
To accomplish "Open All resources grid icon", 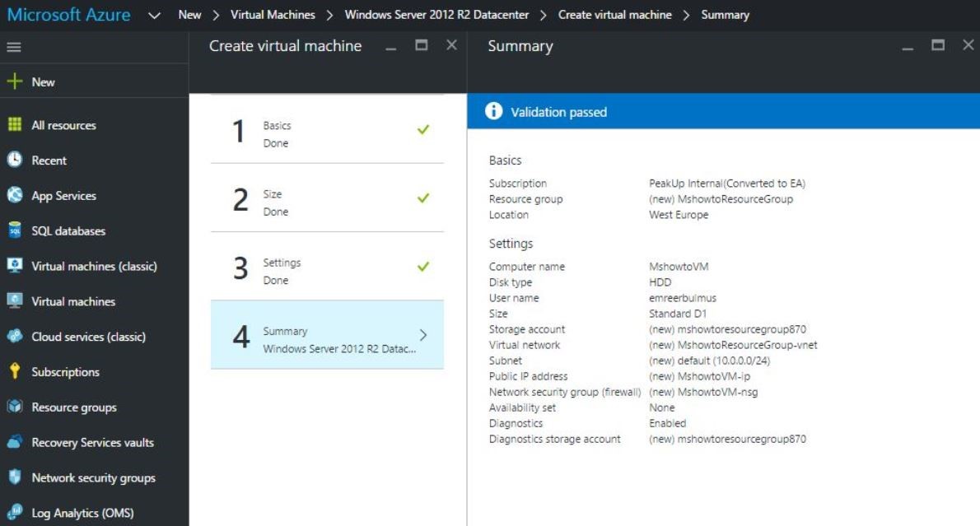I will [14, 124].
